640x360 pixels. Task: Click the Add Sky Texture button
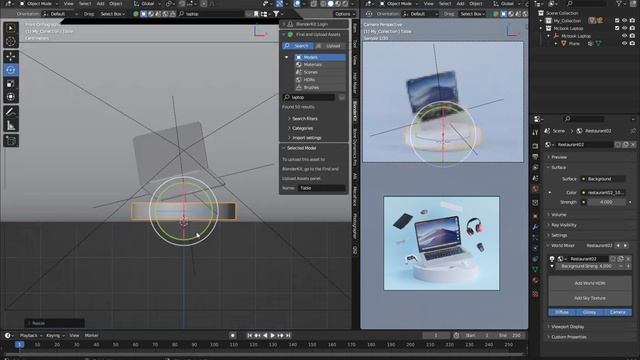(590, 298)
